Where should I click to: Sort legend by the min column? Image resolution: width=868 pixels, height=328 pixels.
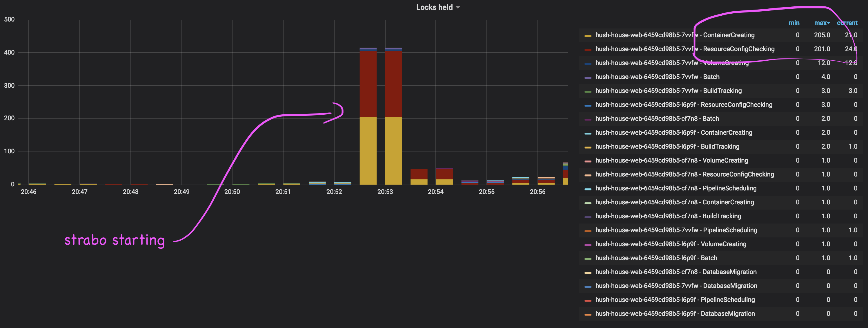[794, 23]
